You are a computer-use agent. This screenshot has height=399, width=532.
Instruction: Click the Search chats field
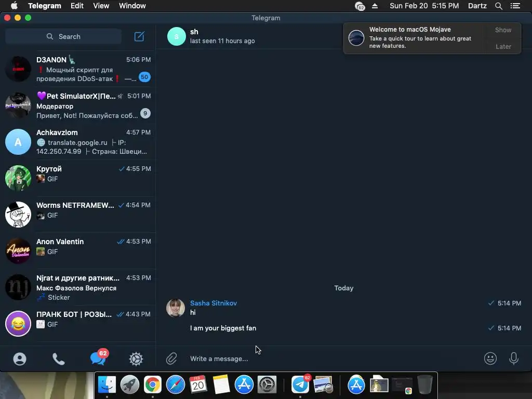click(63, 36)
